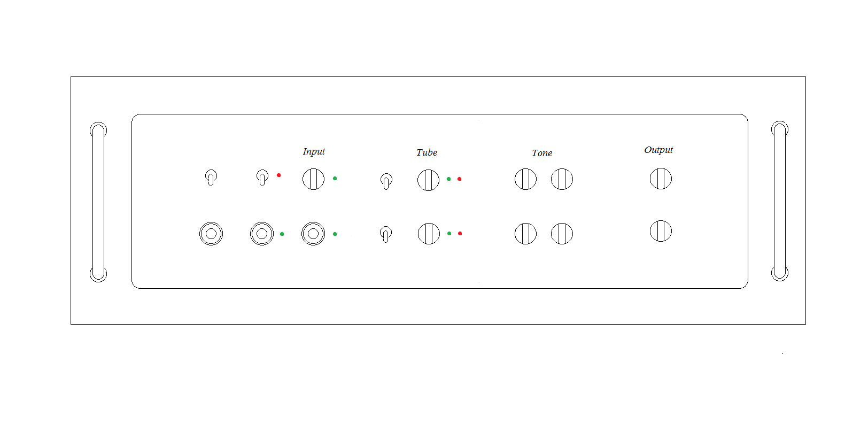Click the input jack below the Input knob
The height and width of the screenshot is (423, 868).
point(313,234)
